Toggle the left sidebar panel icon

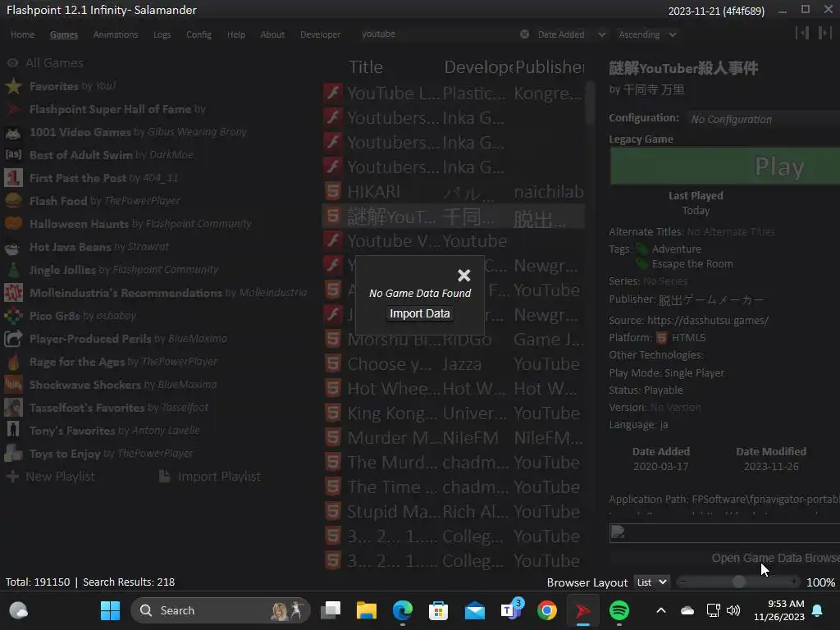coord(802,33)
